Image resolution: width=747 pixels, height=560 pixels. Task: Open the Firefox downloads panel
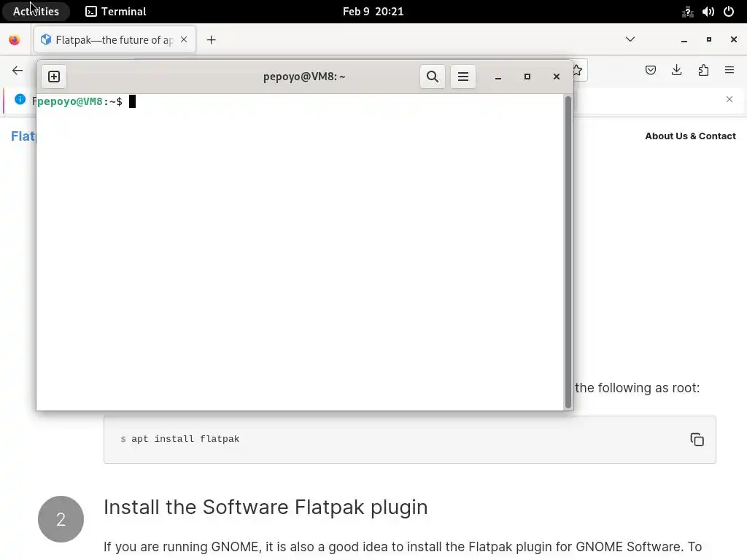(676, 71)
